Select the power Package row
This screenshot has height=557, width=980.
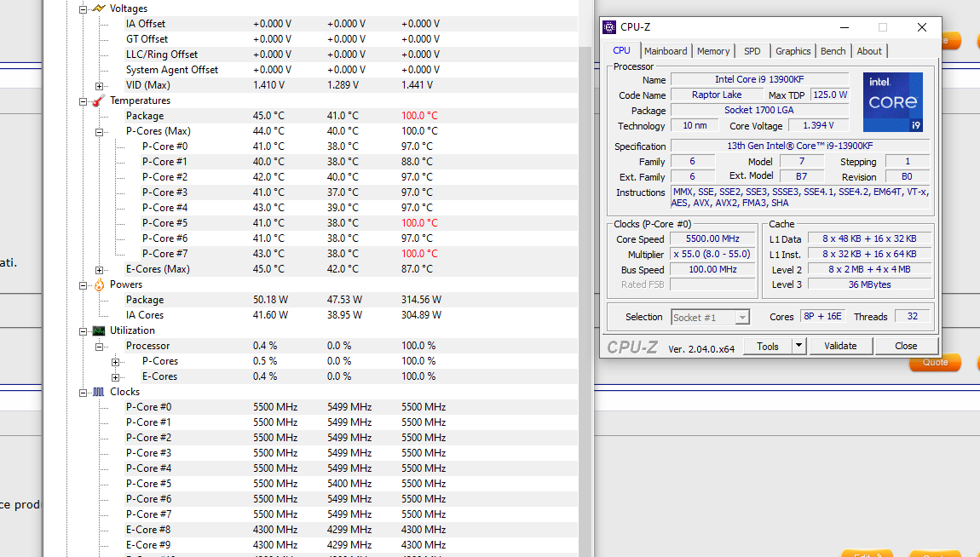pyautogui.click(x=351, y=300)
